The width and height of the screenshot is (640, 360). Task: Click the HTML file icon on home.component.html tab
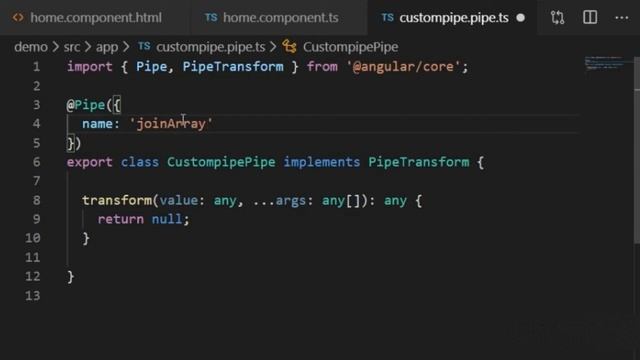[18, 18]
